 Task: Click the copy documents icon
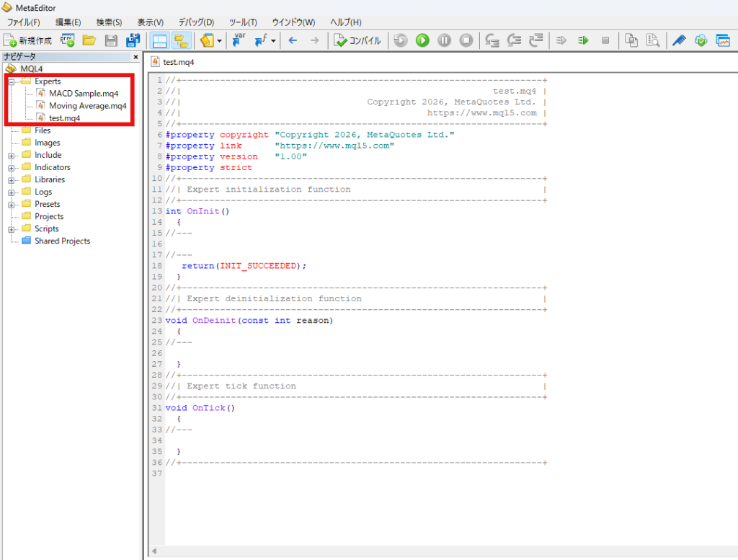pyautogui.click(x=631, y=40)
